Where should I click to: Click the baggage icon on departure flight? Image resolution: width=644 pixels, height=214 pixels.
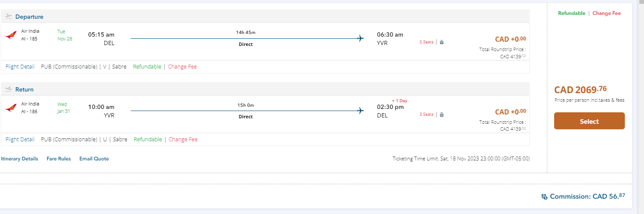[x=442, y=42]
